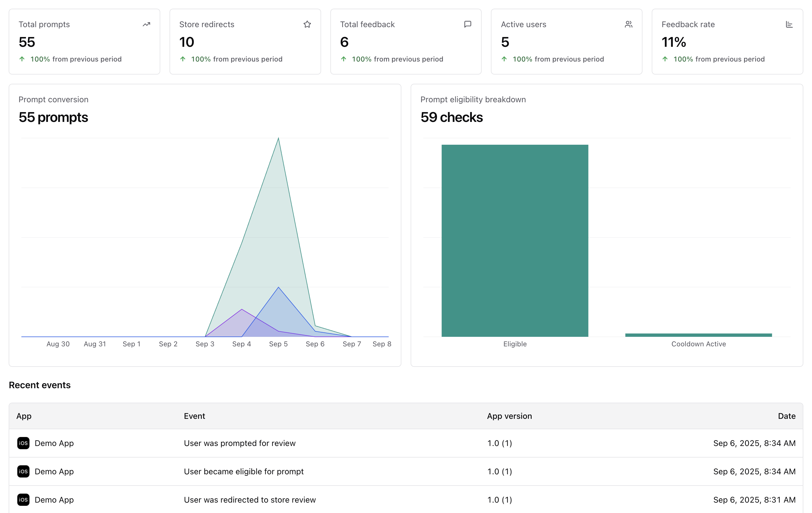Click the users icon on Active users card
This screenshot has width=812, height=513.
click(629, 24)
